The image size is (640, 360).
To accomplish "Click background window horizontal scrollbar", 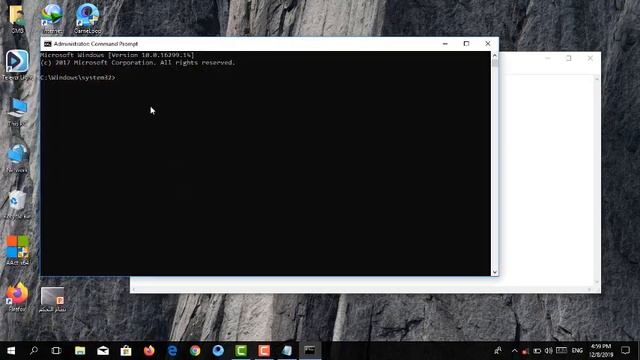I will point(362,289).
